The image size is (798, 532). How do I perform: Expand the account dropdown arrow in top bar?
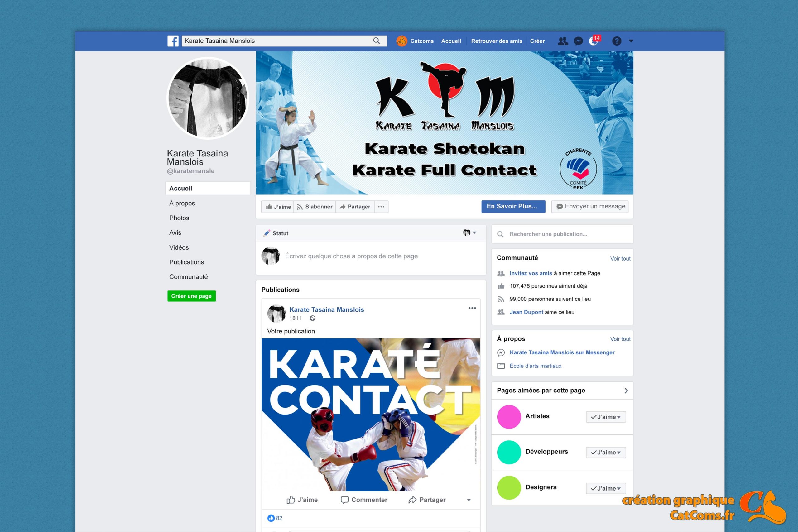coord(631,41)
